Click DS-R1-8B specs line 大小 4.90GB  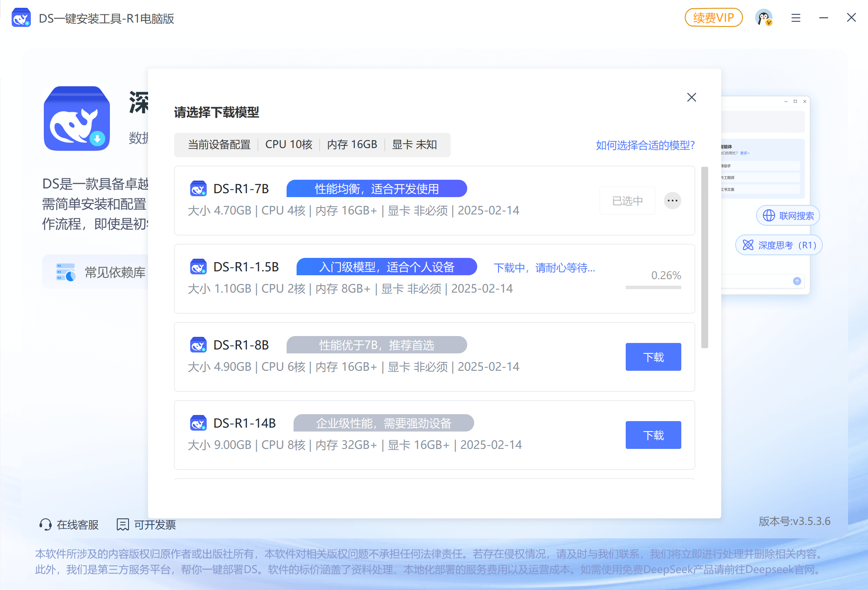pos(353,367)
